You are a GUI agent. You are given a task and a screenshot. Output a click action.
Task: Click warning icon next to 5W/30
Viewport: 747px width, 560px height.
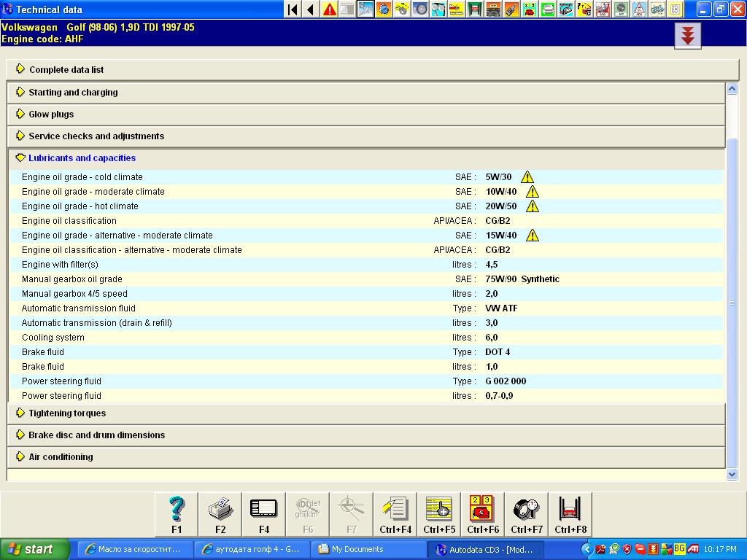click(x=527, y=177)
